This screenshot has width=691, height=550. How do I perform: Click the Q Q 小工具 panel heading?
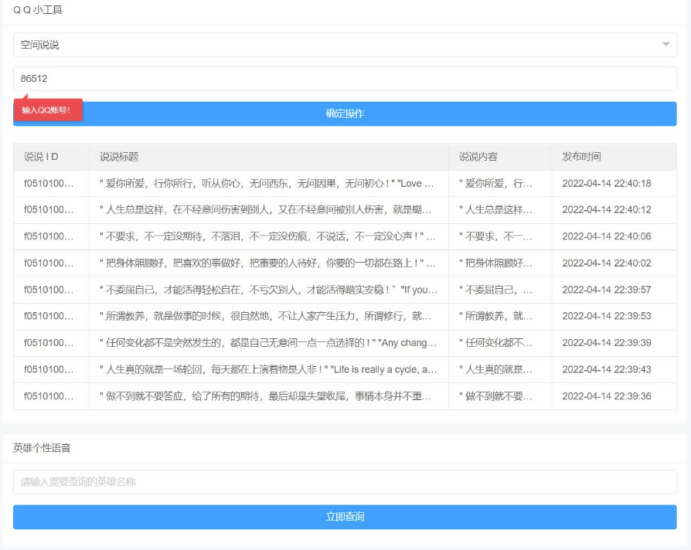38,10
